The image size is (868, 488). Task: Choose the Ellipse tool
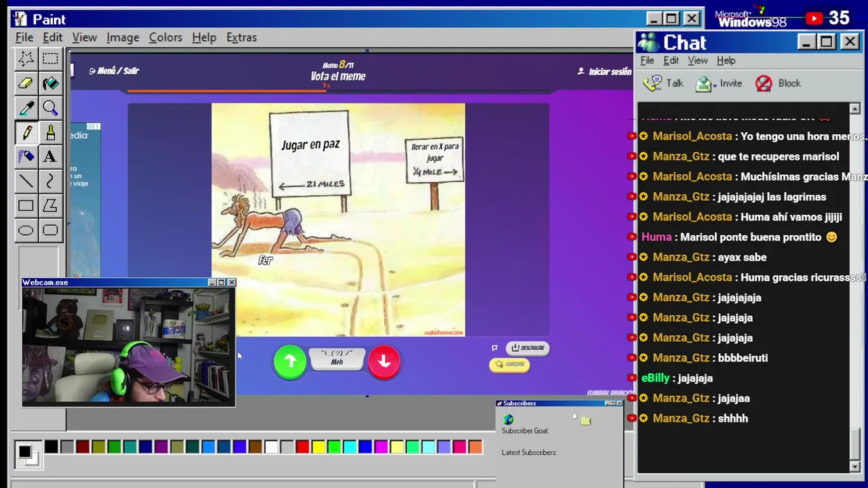(26, 230)
